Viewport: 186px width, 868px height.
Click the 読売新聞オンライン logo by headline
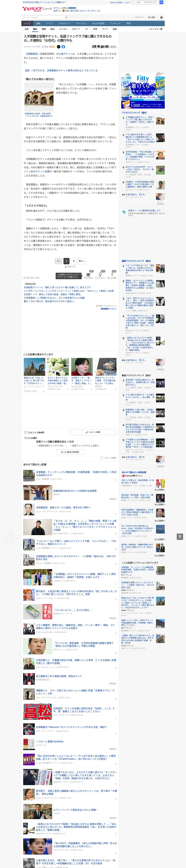click(104, 47)
